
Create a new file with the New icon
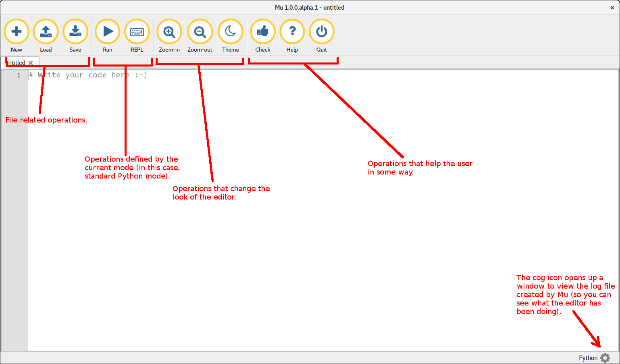click(17, 31)
